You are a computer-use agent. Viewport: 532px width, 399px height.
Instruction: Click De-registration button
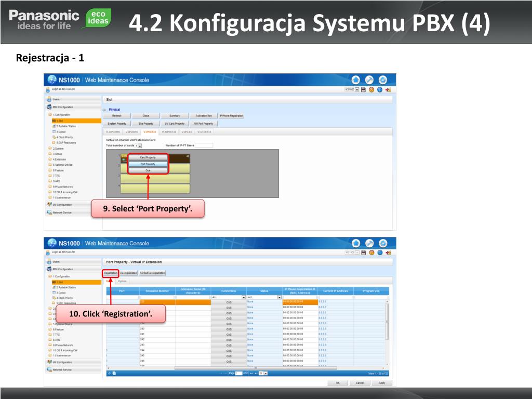pyautogui.click(x=129, y=273)
